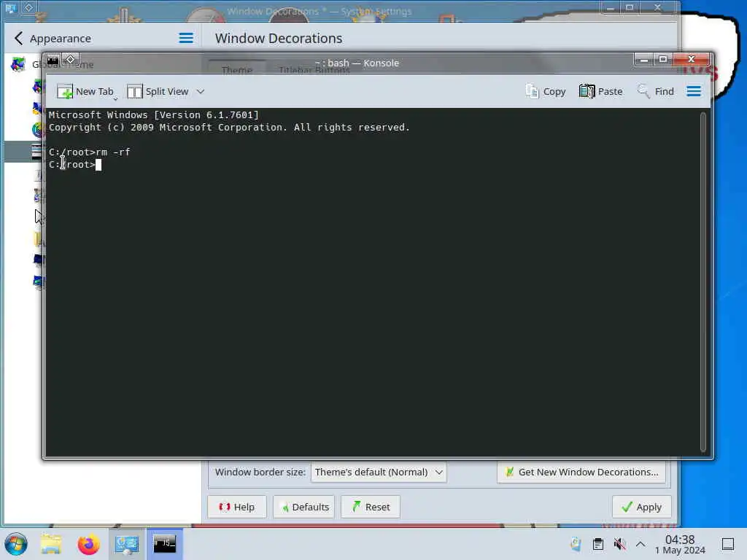Screen dimensions: 747x560
Task: Open Find in the Konsole toolbar
Action: 656,91
